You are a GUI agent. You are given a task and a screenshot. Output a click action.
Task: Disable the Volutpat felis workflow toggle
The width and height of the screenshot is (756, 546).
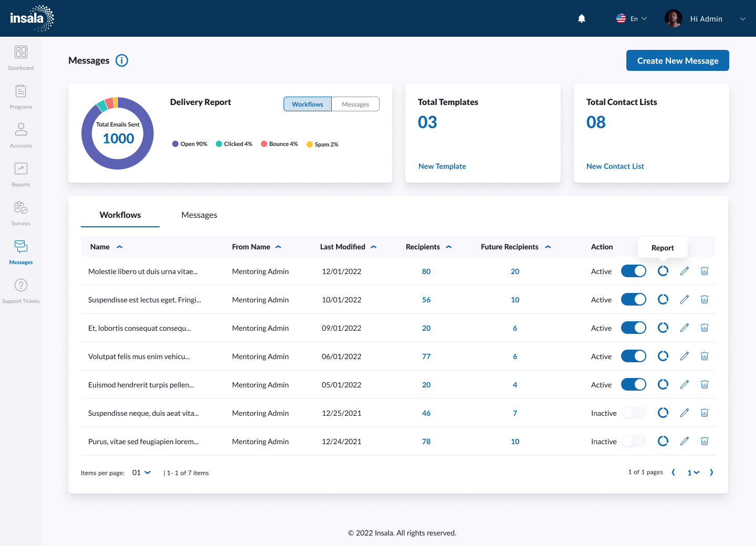[634, 356]
